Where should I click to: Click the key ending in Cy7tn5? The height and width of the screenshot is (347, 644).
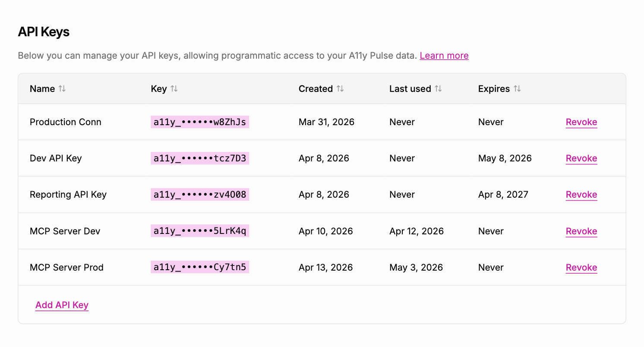pos(200,268)
